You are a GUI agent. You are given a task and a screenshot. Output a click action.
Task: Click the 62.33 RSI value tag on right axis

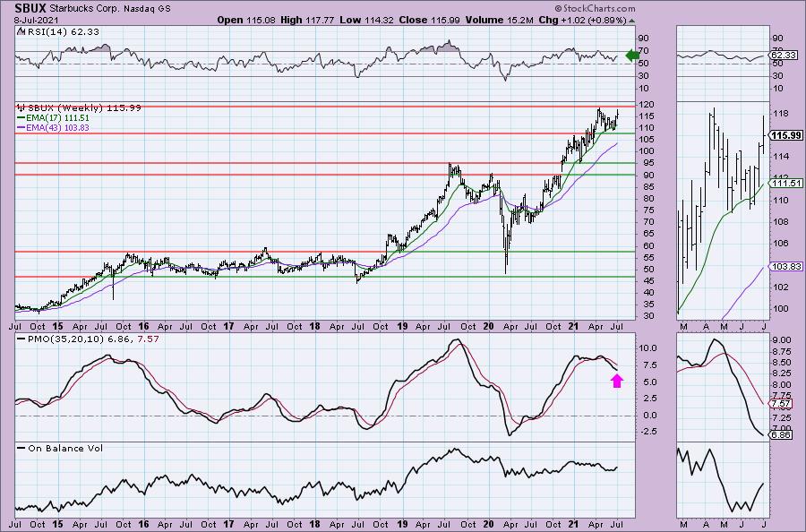(784, 55)
